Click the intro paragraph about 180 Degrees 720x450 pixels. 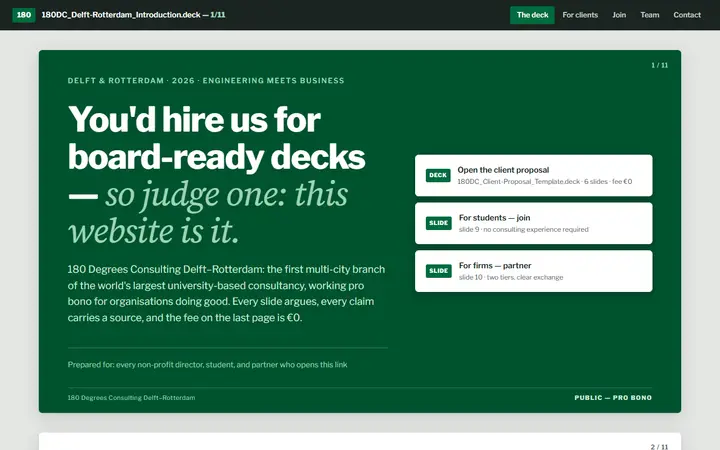[226, 293]
